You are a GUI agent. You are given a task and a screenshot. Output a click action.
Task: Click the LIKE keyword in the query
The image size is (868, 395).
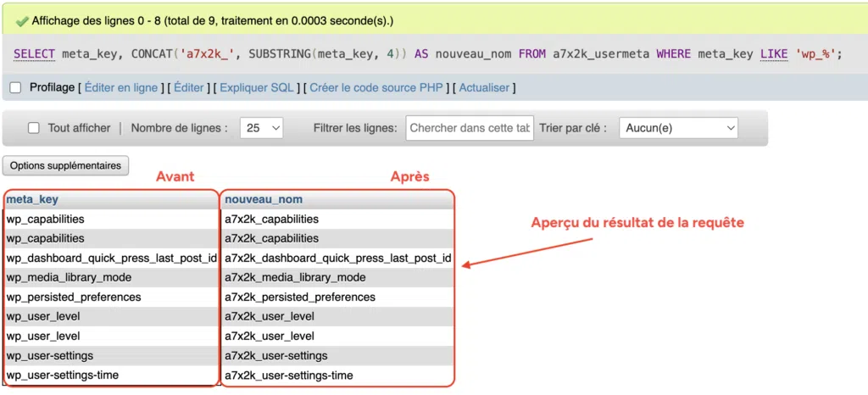pyautogui.click(x=773, y=54)
